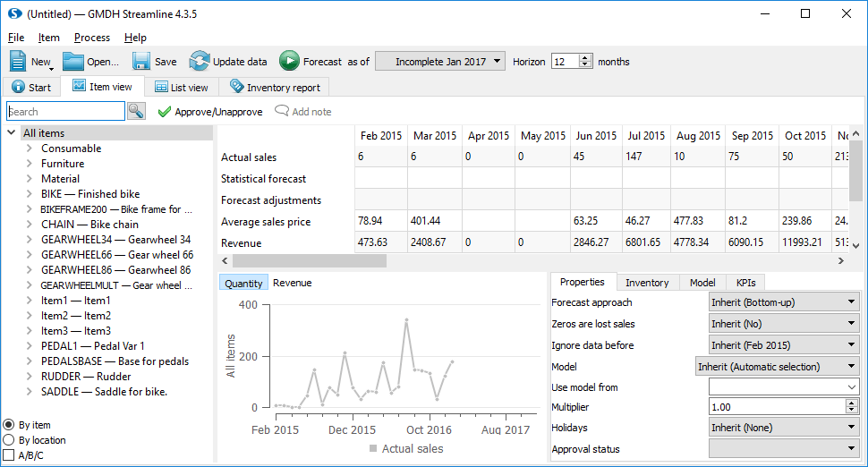Click the search magnifier icon
The height and width of the screenshot is (467, 868).
point(136,111)
